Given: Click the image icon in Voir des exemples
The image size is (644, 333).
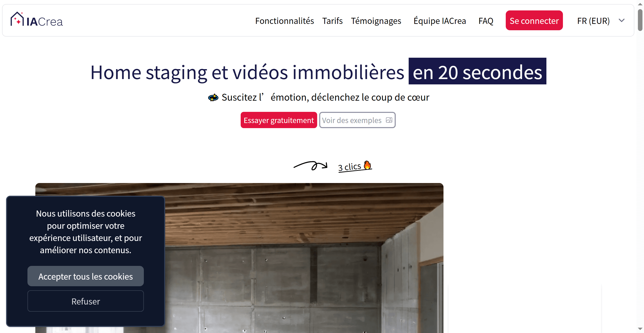Looking at the screenshot, I should 389,120.
